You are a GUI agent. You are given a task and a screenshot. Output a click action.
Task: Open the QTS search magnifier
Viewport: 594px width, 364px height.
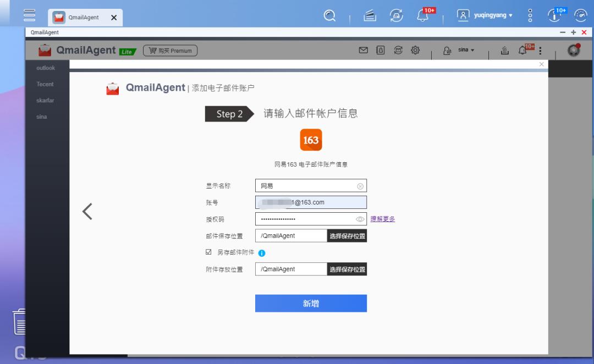[x=330, y=16]
